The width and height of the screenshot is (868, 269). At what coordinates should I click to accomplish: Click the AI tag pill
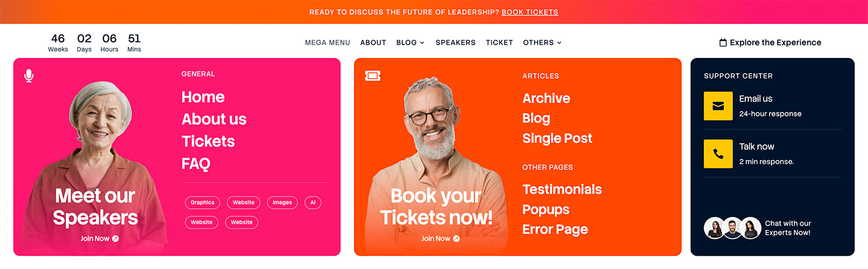click(x=312, y=202)
